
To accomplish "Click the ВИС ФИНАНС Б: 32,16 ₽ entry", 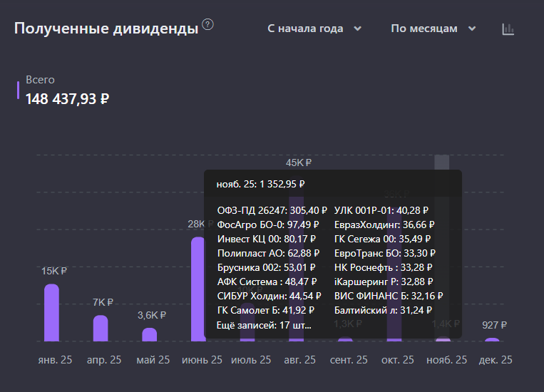I will [x=389, y=296].
